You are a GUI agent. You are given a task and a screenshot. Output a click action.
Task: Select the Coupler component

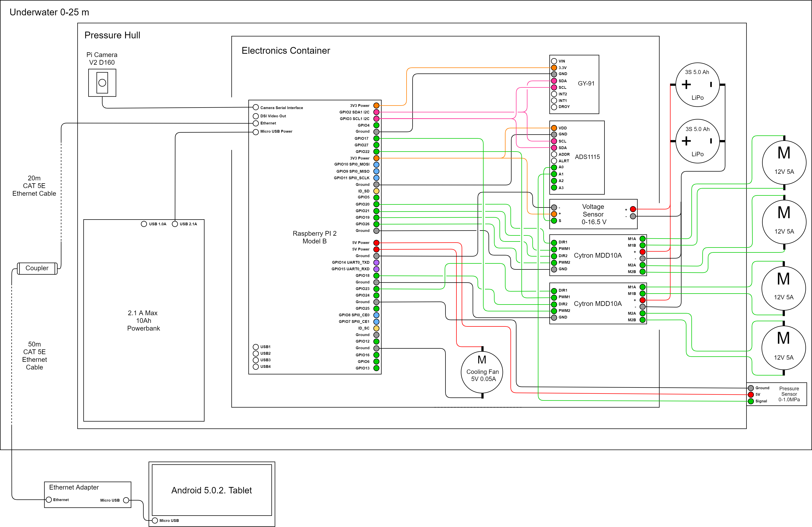[37, 268]
